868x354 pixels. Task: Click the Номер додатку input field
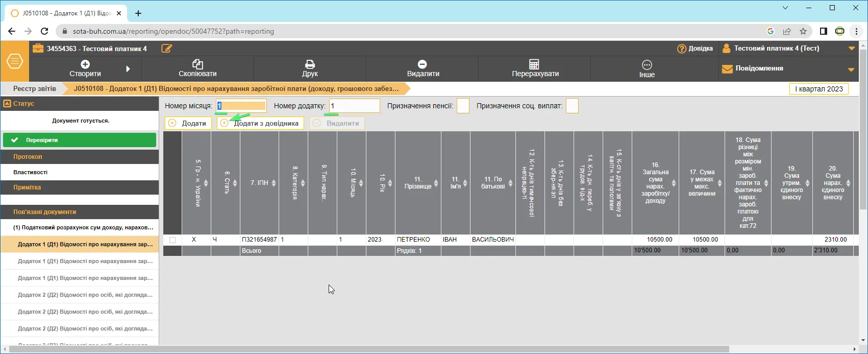point(355,106)
